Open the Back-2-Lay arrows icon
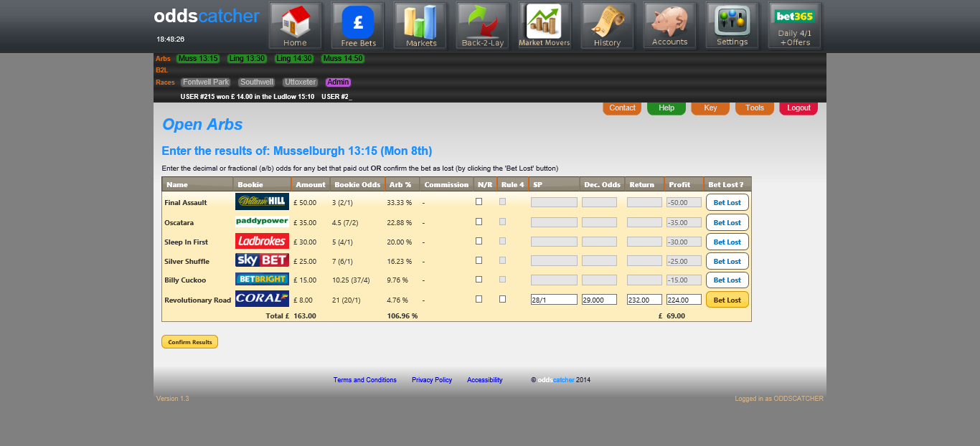This screenshot has width=980, height=446. pos(483,26)
